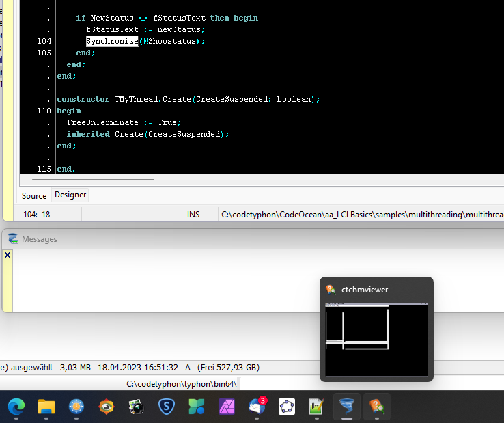The height and width of the screenshot is (423, 504).
Task: Launch Affinity Photo from the taskbar
Action: 227,407
